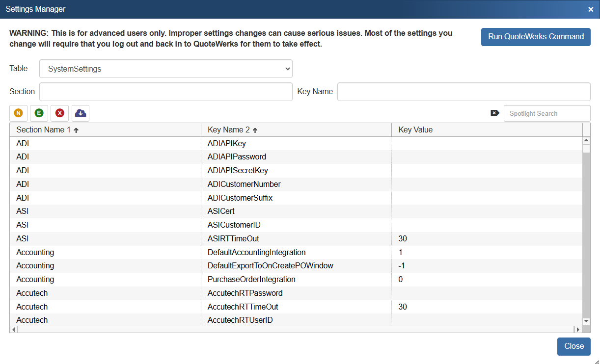Click the cloud download icon
The image size is (600, 364).
pyautogui.click(x=81, y=113)
